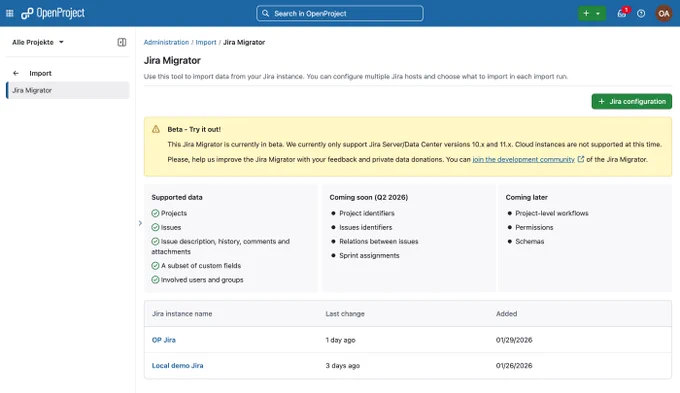The image size is (680, 393).
Task: Click the 'Sprint assignments' list item
Action: tap(369, 255)
